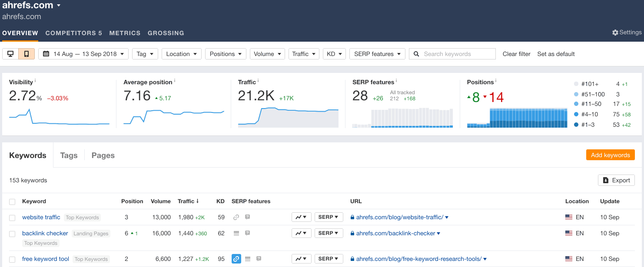Open the backlink checker keyword link

(45, 233)
